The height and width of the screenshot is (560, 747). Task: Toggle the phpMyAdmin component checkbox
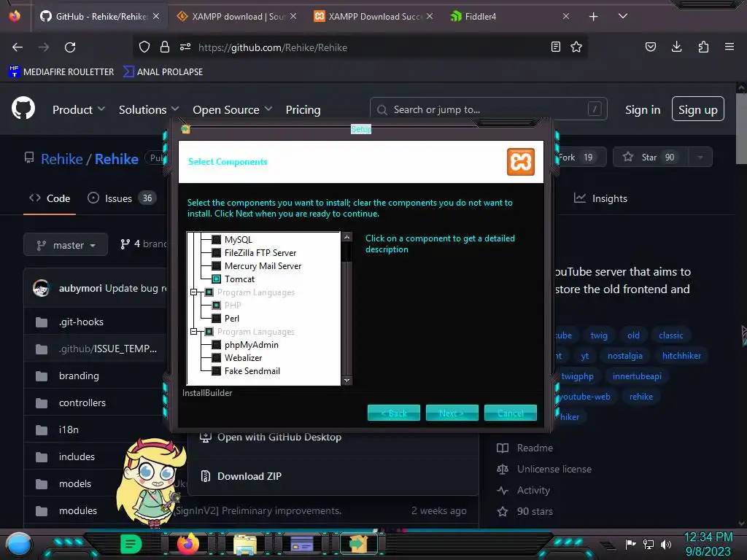[x=216, y=344]
